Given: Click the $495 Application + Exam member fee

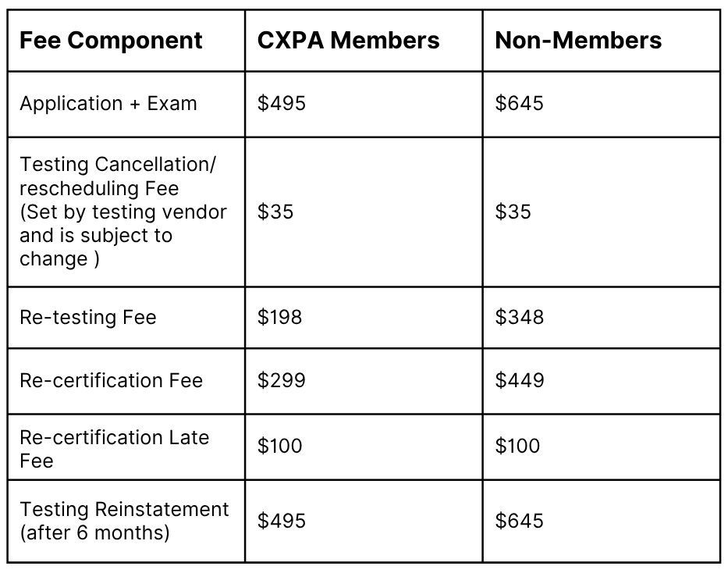Looking at the screenshot, I should point(282,104).
